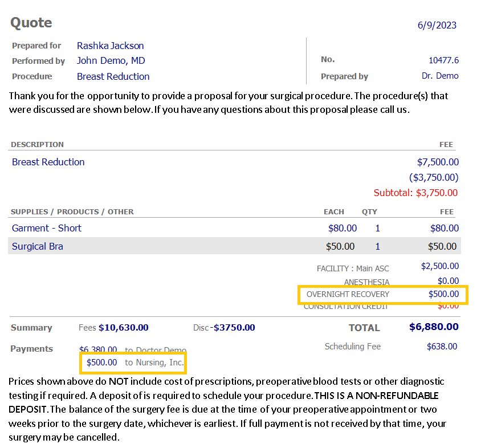Open the Breast Reduction description line

pos(48,162)
